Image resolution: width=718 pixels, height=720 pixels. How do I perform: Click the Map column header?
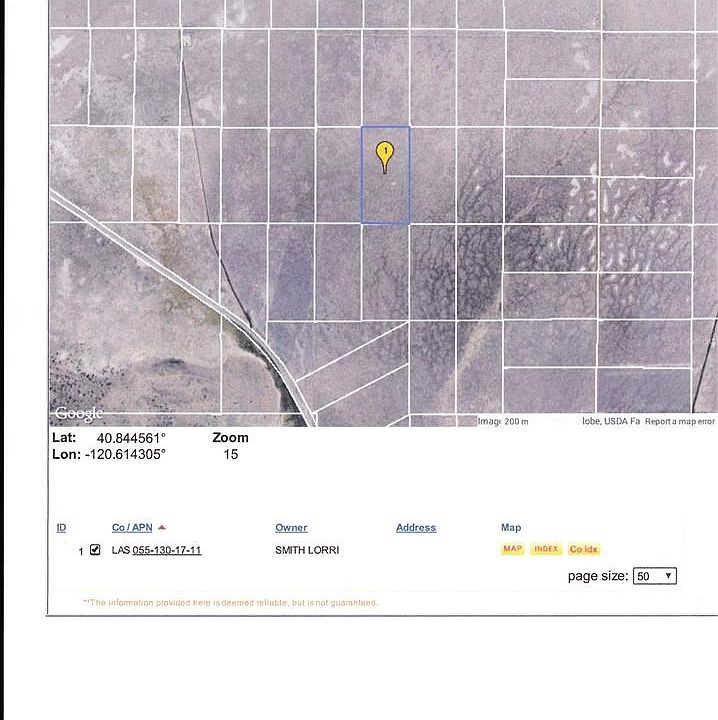pyautogui.click(x=511, y=528)
